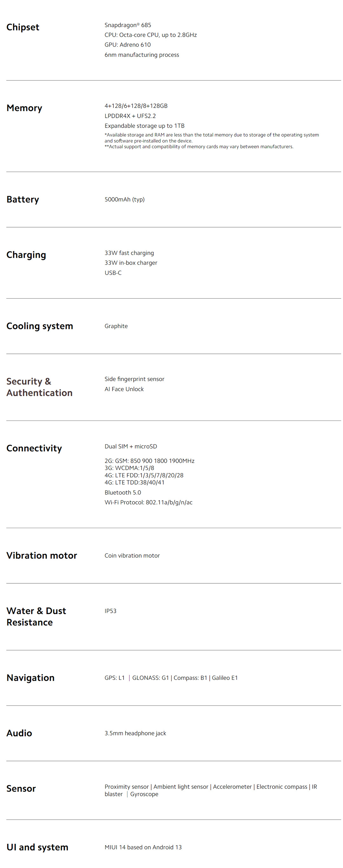The height and width of the screenshot is (868, 343).
Task: Click the Charging section heading
Action: click(26, 255)
